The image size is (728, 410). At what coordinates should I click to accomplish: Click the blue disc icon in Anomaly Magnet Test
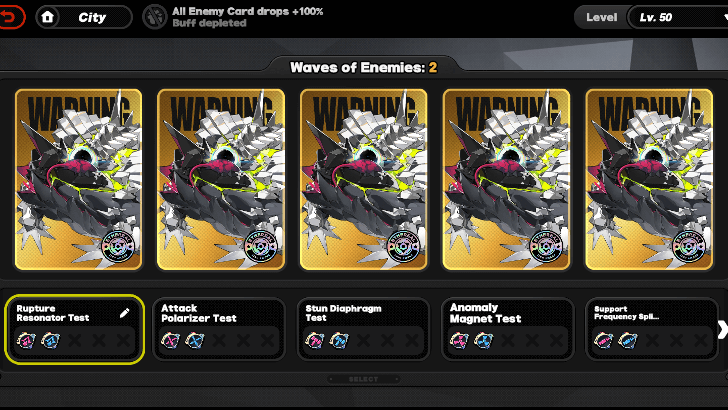483,340
